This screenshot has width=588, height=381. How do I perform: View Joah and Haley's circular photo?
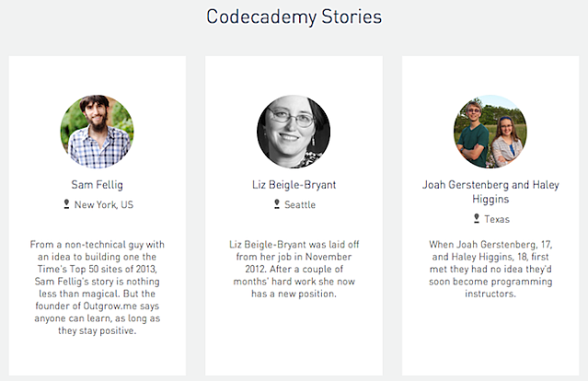point(490,132)
